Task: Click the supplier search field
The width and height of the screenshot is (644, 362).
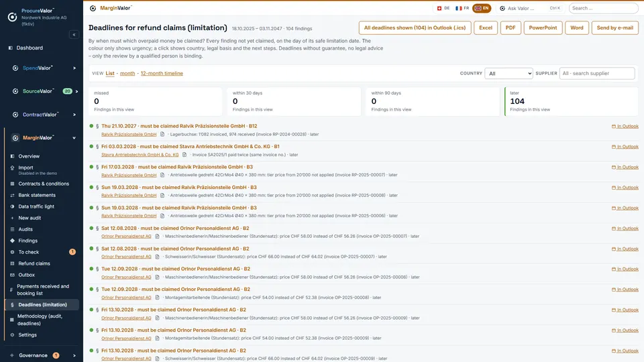Action: [x=597, y=74]
